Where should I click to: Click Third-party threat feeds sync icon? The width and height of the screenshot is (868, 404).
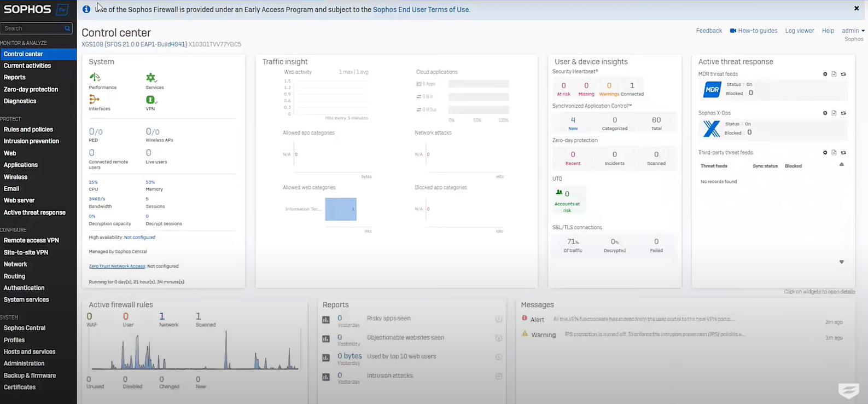843,153
